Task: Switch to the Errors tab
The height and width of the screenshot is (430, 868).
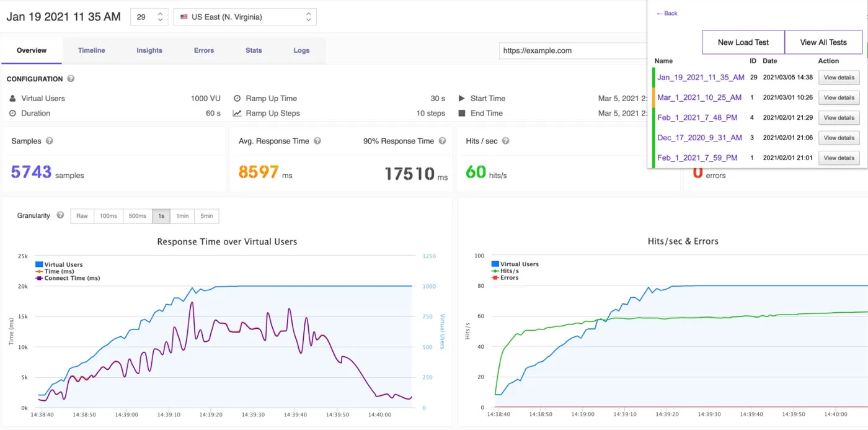Action: (204, 50)
